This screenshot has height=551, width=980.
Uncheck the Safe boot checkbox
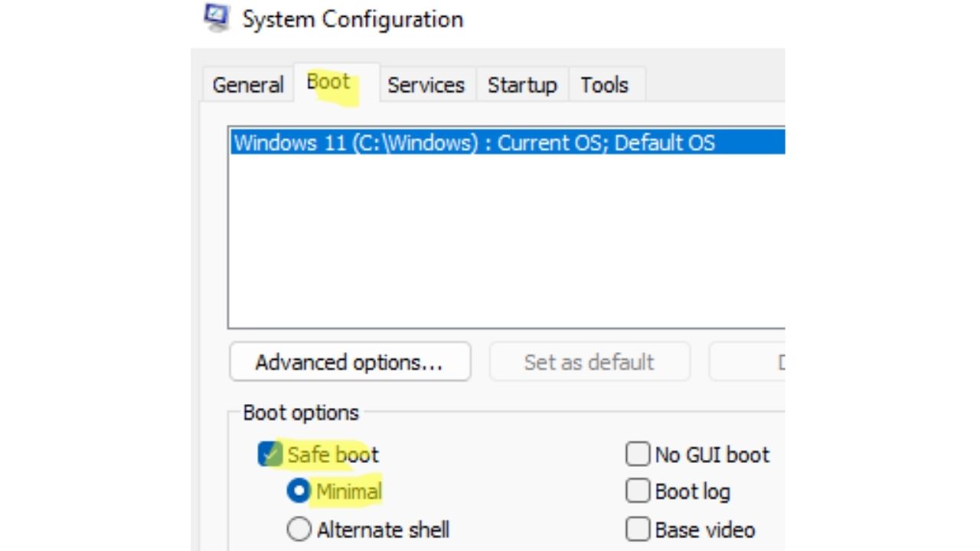click(271, 455)
